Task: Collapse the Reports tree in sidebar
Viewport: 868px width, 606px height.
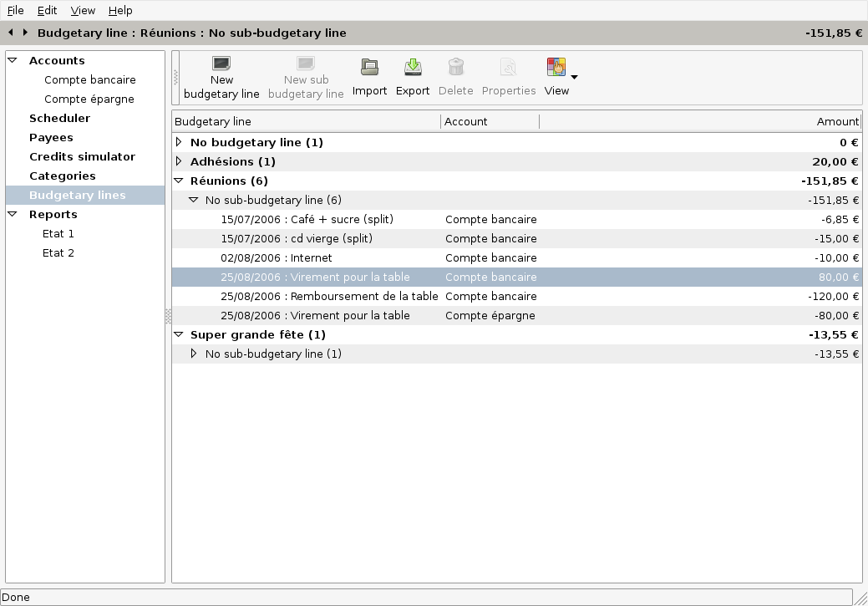Action: 13,215
